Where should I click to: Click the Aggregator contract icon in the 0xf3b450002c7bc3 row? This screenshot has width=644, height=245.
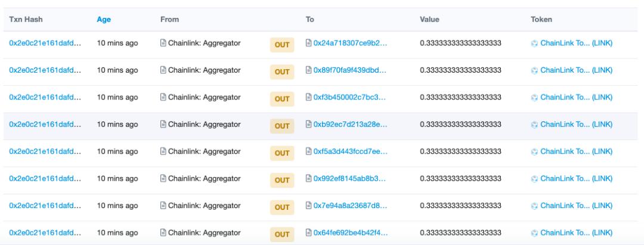(x=163, y=97)
